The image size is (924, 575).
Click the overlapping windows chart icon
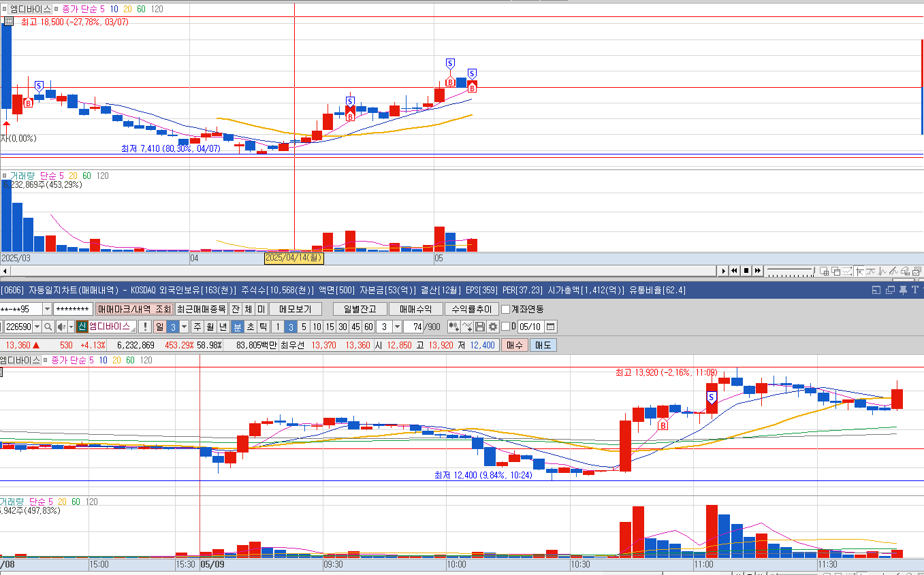pos(835,271)
